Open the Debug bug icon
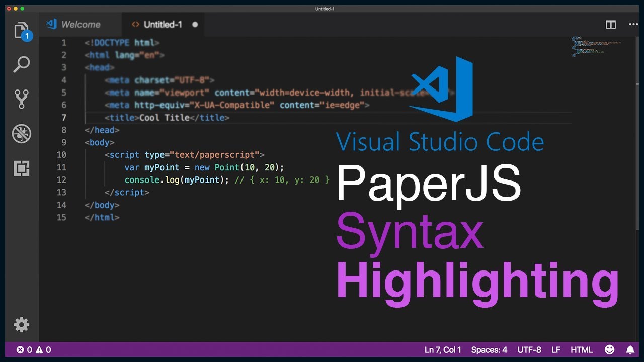Viewport: 644px width, 362px height. [22, 134]
